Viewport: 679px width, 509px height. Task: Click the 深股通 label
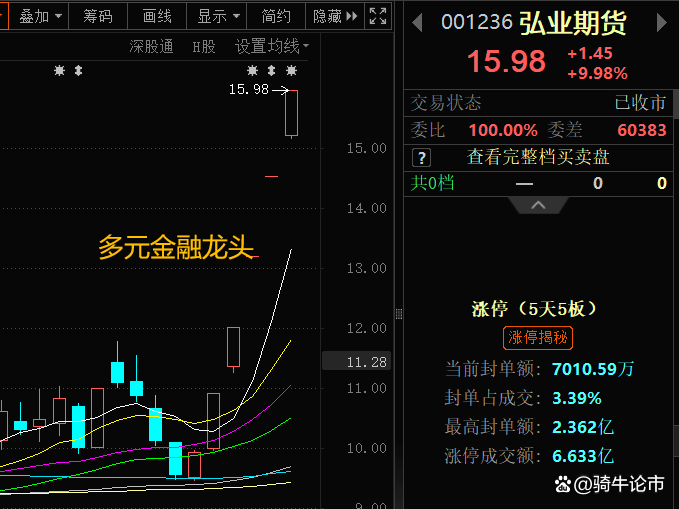pos(151,46)
